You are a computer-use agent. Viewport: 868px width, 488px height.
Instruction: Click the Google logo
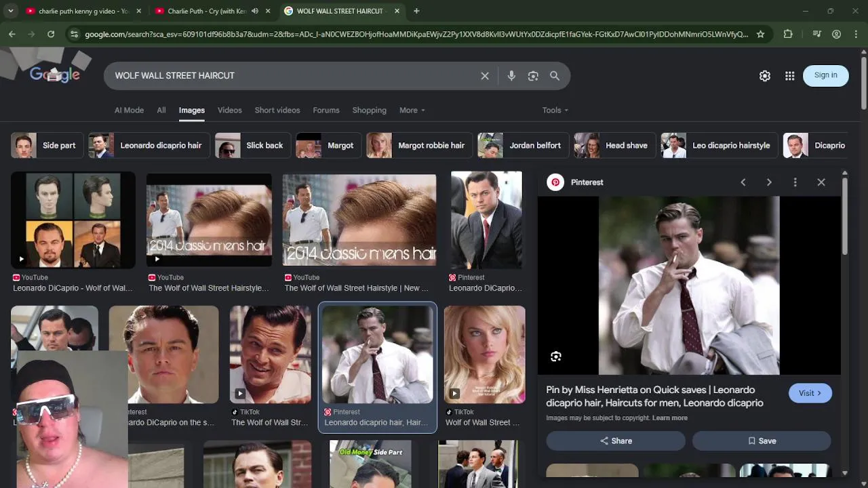[55, 75]
